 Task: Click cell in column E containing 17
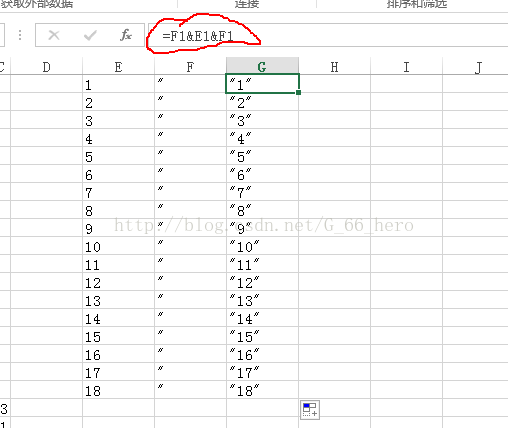tap(118, 372)
